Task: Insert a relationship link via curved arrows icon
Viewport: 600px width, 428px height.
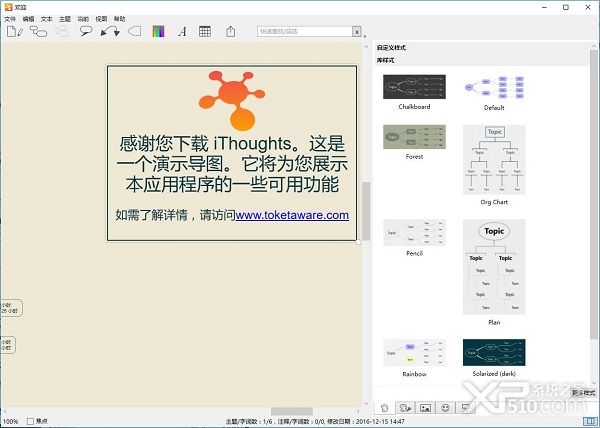Action: pyautogui.click(x=110, y=31)
